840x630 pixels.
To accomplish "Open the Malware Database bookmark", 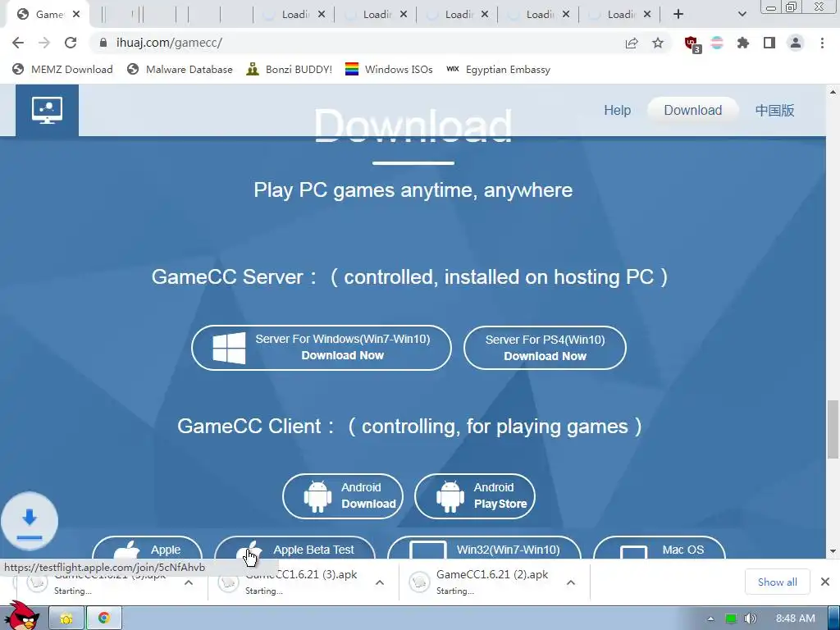I will click(x=180, y=69).
